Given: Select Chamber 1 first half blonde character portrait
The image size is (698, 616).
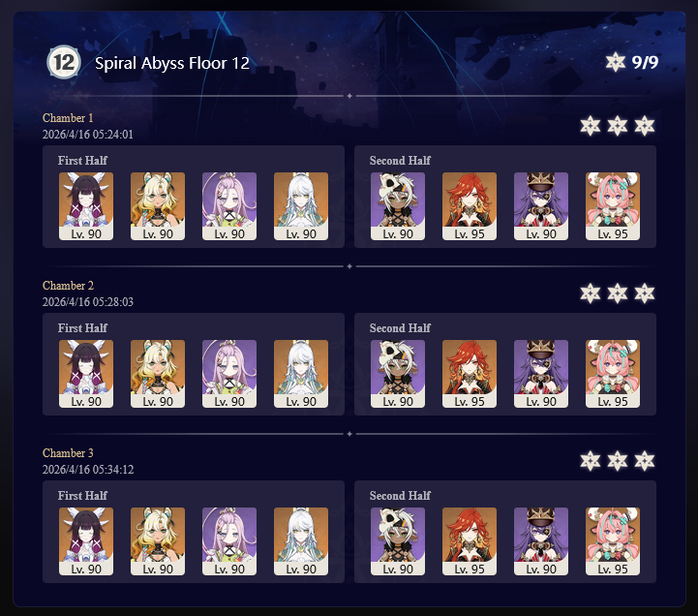Looking at the screenshot, I should click(x=158, y=206).
